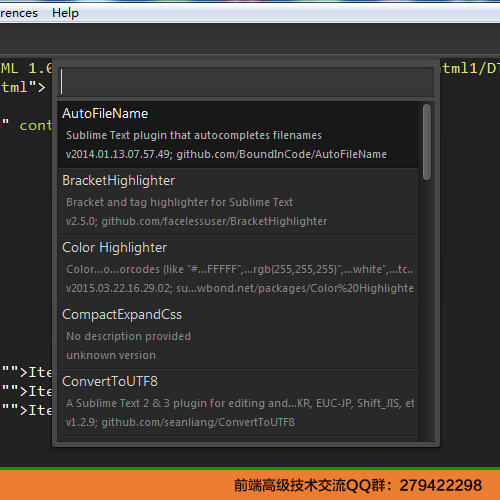Open the Preferences menu

[x=18, y=13]
